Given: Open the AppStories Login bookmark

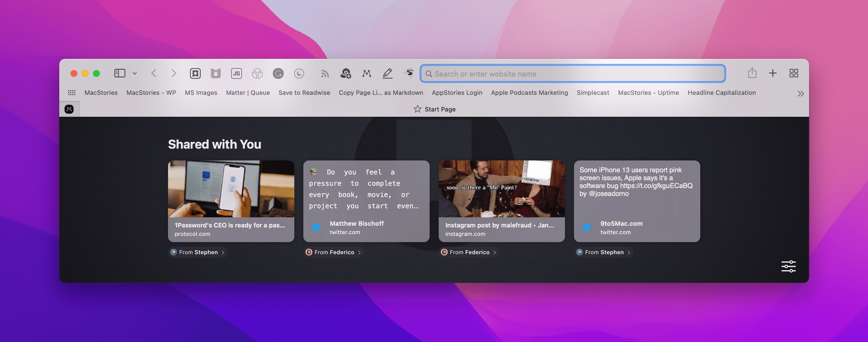Looking at the screenshot, I should (457, 93).
